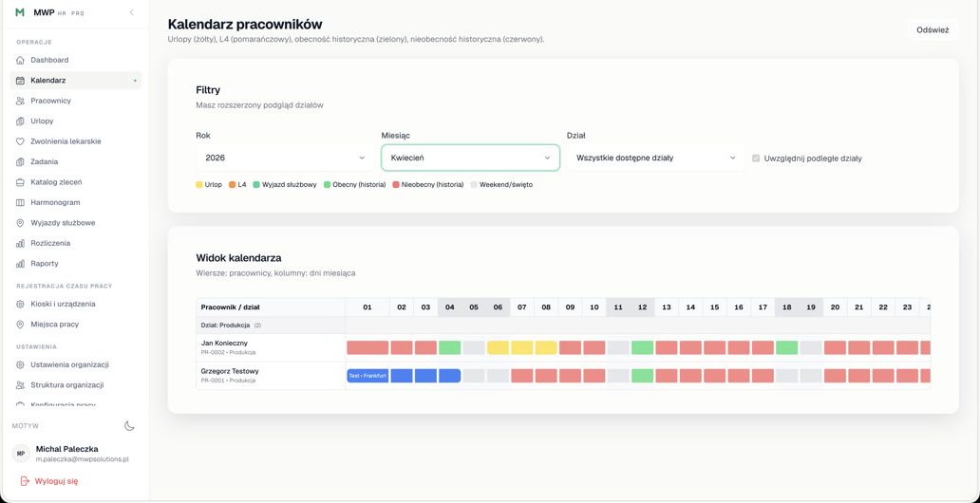Click the email m.paleczka@mwpsolutions.pl
This screenshot has height=503, width=980.
click(83, 459)
